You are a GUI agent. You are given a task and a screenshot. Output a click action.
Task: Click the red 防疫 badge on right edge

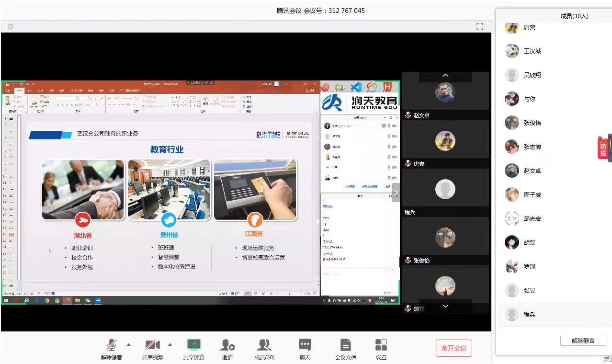click(x=603, y=148)
